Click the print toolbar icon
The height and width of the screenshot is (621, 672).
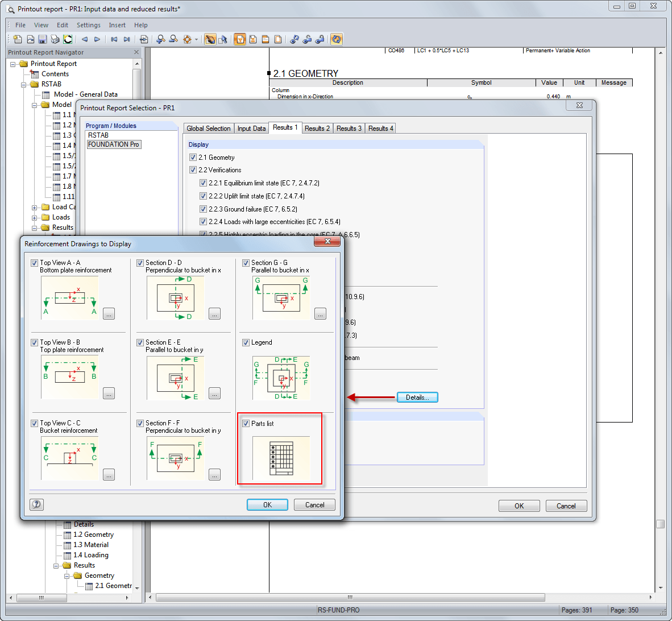click(55, 39)
